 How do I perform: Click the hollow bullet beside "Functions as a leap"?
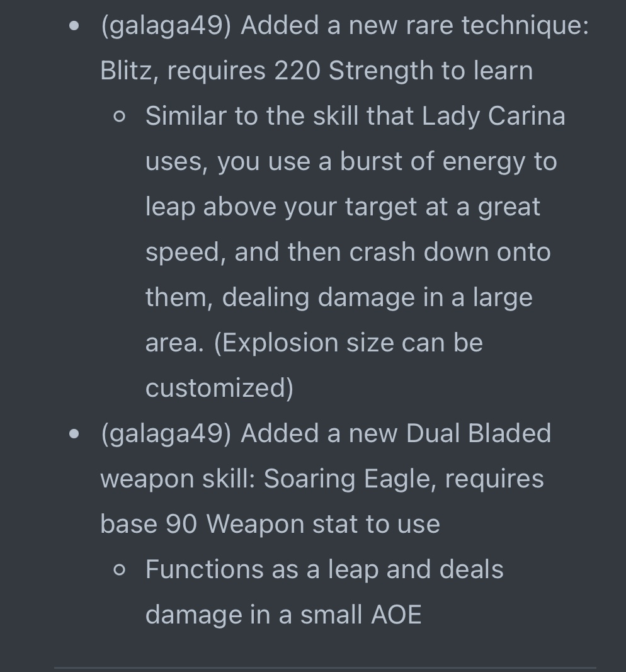pos(120,569)
